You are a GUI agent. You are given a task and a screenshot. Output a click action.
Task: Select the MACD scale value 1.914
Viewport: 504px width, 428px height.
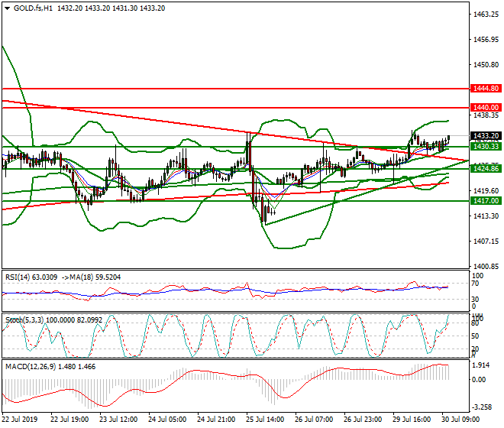point(481,365)
